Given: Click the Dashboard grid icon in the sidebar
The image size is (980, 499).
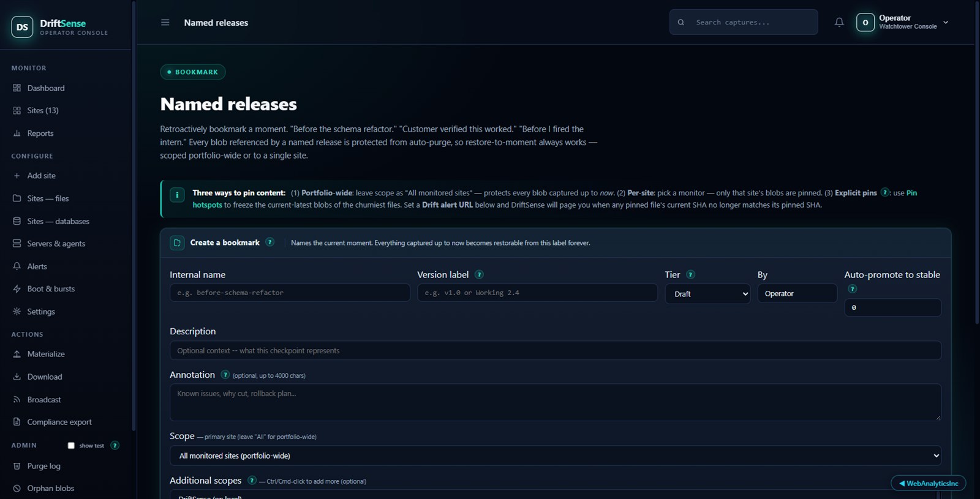Looking at the screenshot, I should click(x=17, y=88).
